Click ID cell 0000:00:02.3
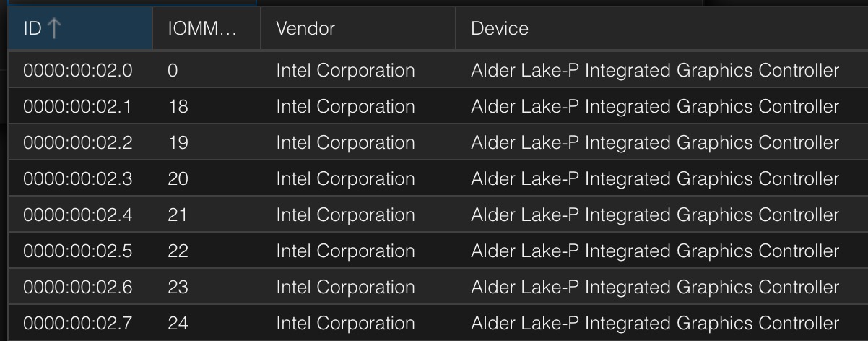 [78, 178]
